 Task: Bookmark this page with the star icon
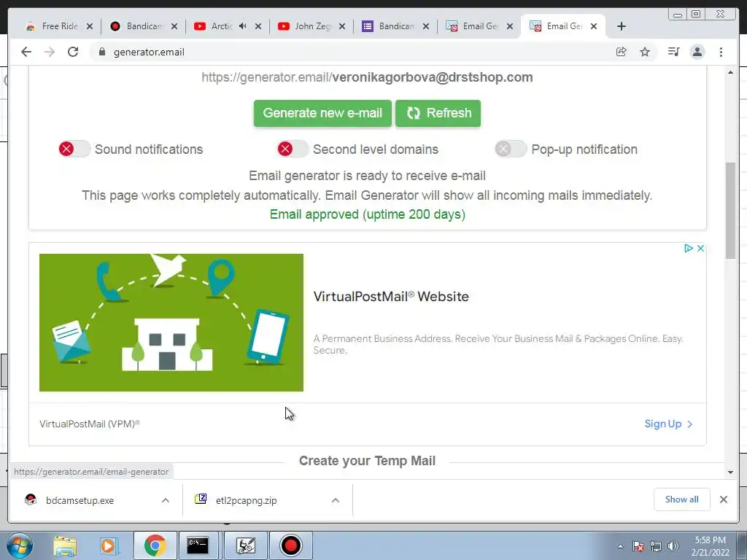point(645,52)
